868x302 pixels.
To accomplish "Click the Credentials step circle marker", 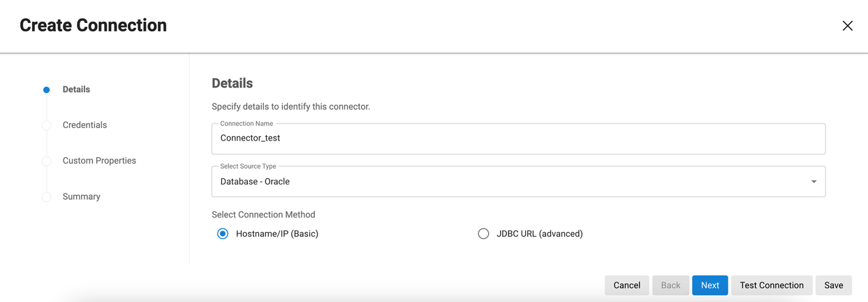I will pos(46,125).
